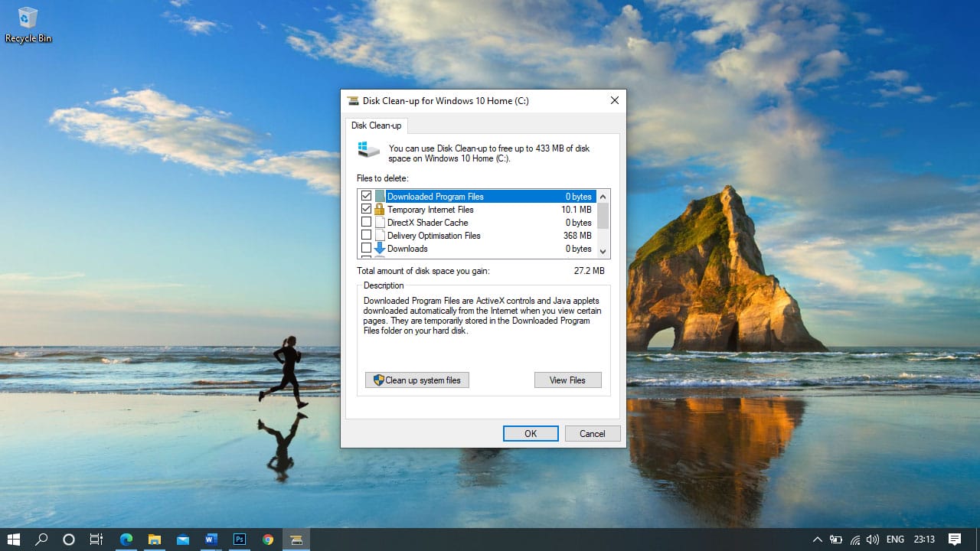Uncheck the Downloaded Program Files checkbox

[x=366, y=197]
